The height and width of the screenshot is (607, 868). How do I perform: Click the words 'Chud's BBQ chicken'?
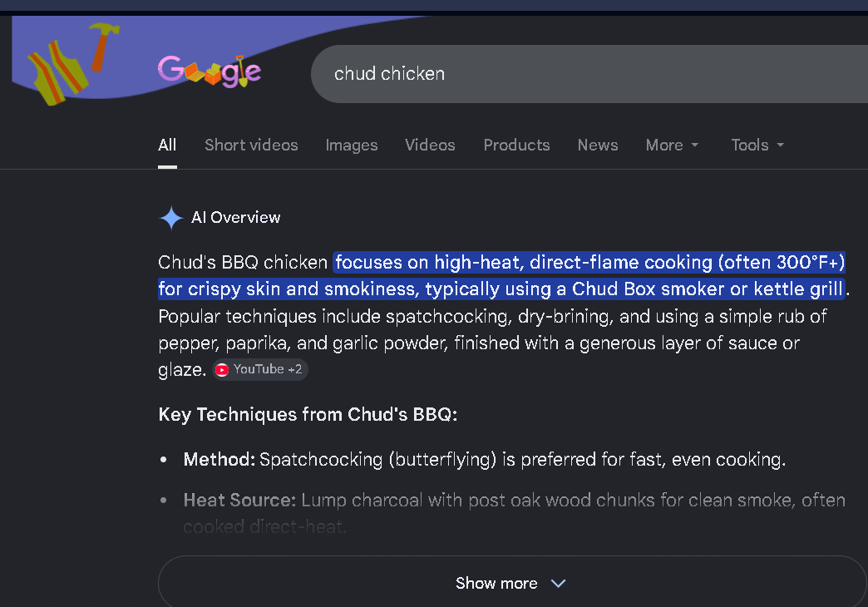coord(243,262)
